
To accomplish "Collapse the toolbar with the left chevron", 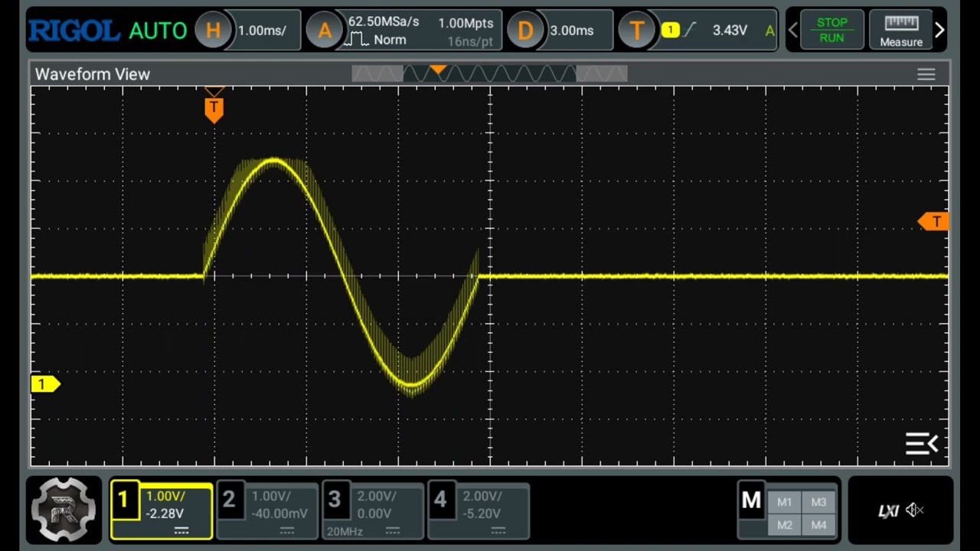I will [x=793, y=30].
